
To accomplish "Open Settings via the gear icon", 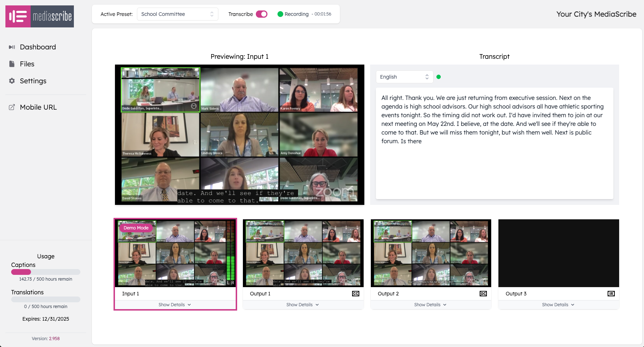I will tap(12, 81).
